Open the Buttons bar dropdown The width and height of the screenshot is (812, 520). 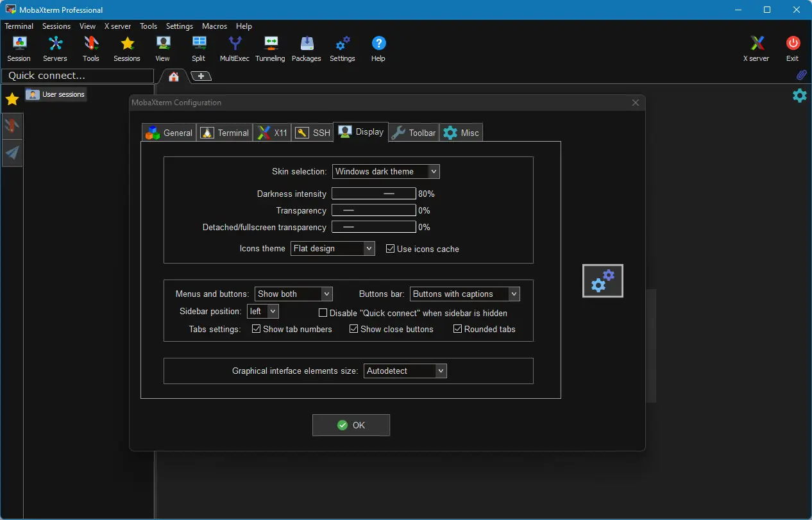coord(465,294)
